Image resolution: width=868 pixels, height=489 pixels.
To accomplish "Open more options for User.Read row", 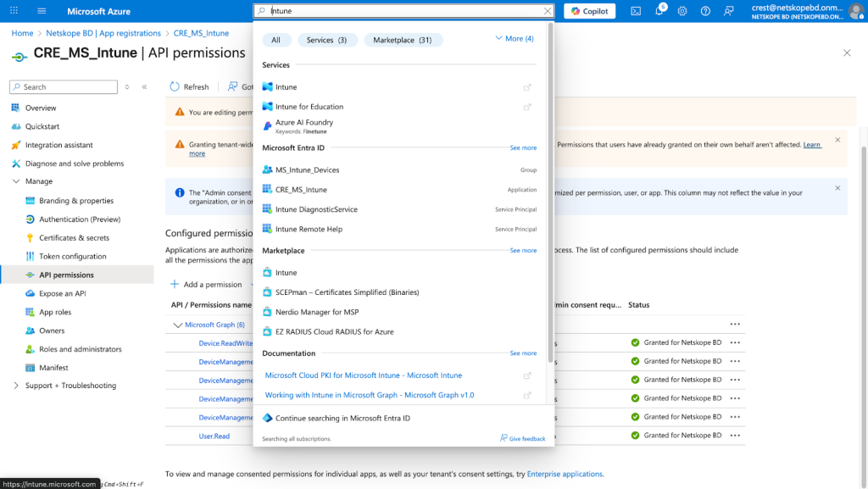I will [735, 436].
